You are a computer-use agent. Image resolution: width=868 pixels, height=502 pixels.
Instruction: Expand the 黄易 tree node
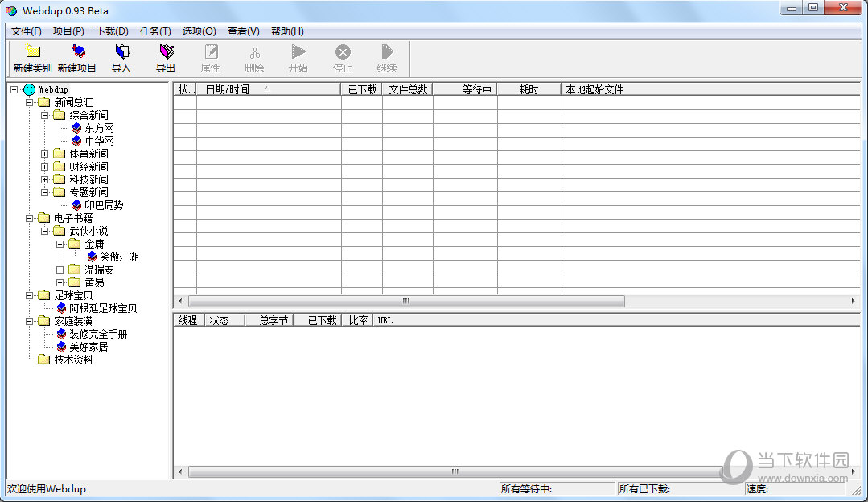click(60, 282)
